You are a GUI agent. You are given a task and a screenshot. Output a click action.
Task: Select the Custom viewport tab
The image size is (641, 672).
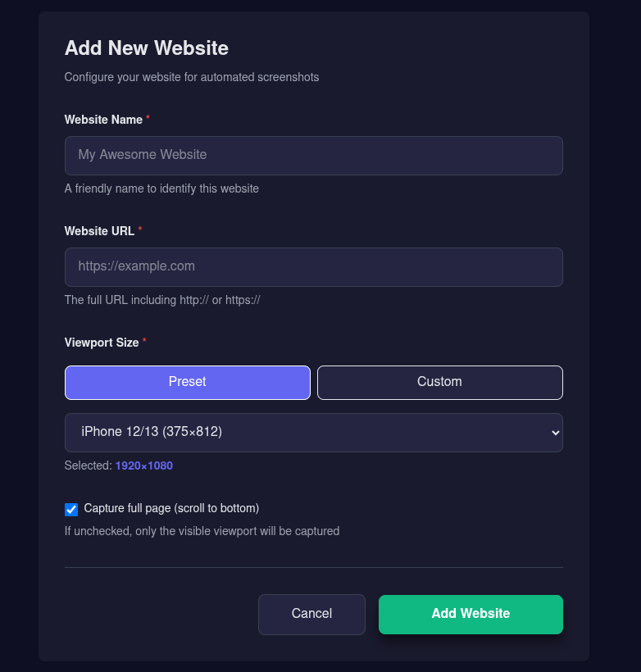point(439,382)
